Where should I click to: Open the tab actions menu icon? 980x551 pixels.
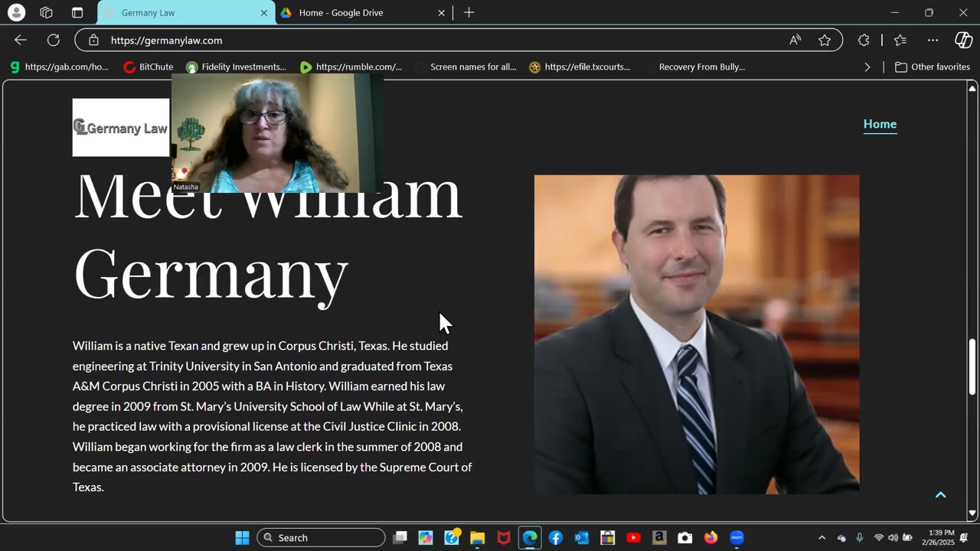(77, 12)
